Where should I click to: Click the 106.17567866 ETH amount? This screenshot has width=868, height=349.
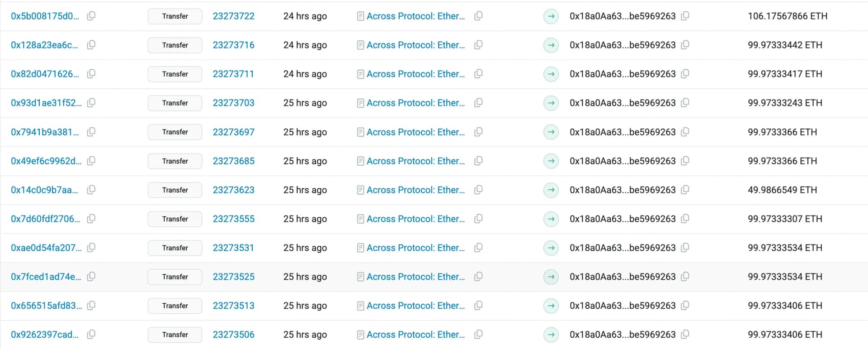788,16
